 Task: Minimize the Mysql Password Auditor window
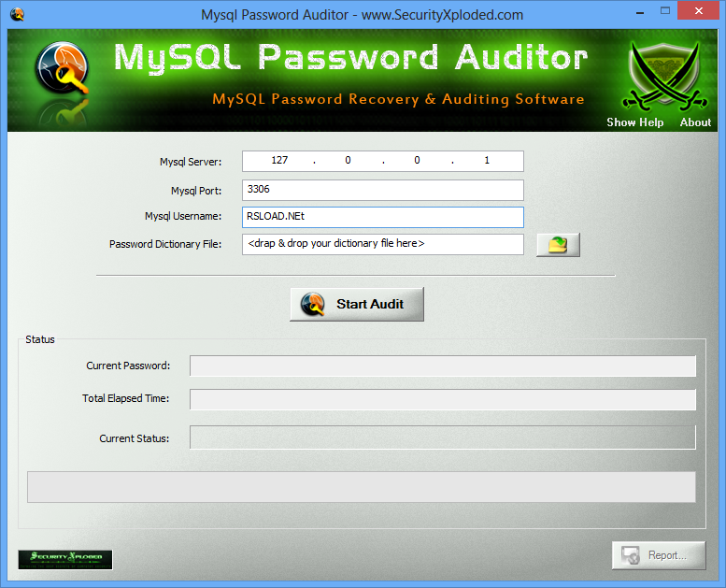[640, 11]
